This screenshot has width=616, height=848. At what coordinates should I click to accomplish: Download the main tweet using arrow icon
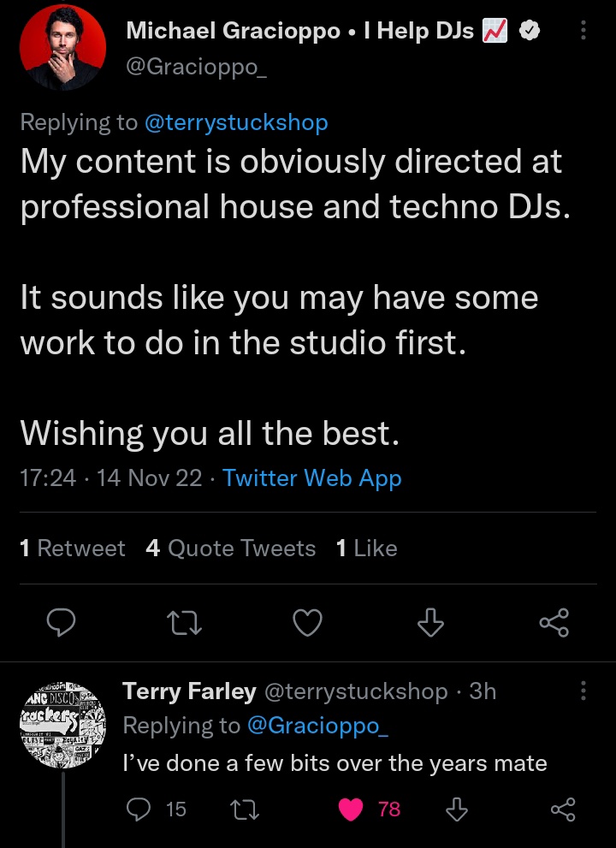coord(430,625)
